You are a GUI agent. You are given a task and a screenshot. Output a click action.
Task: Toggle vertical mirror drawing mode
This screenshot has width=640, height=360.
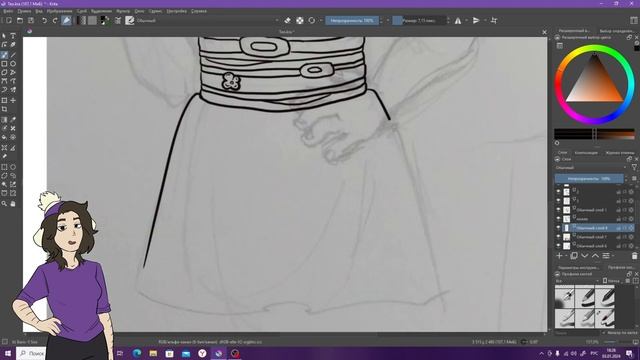(x=476, y=20)
